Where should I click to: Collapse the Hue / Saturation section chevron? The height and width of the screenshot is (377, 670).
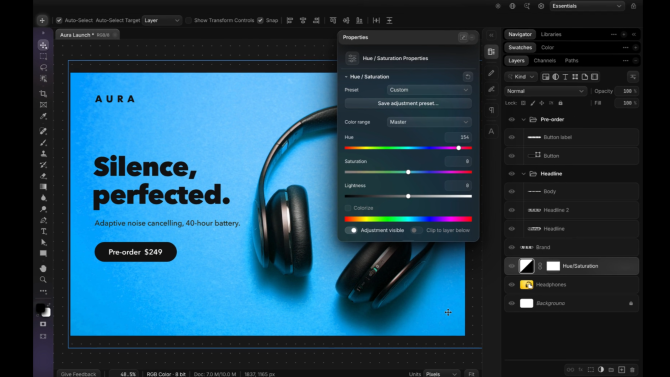[x=346, y=77]
